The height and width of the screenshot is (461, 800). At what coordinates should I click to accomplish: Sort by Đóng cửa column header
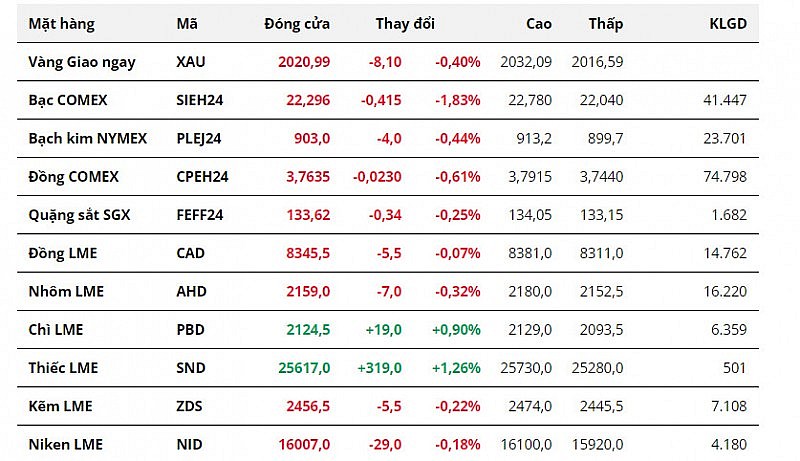(x=297, y=23)
